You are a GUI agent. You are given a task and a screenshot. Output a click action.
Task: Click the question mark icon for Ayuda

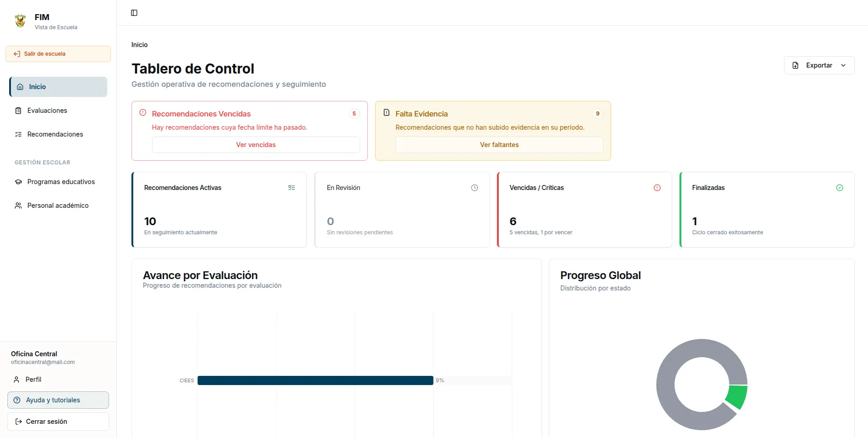click(x=17, y=400)
